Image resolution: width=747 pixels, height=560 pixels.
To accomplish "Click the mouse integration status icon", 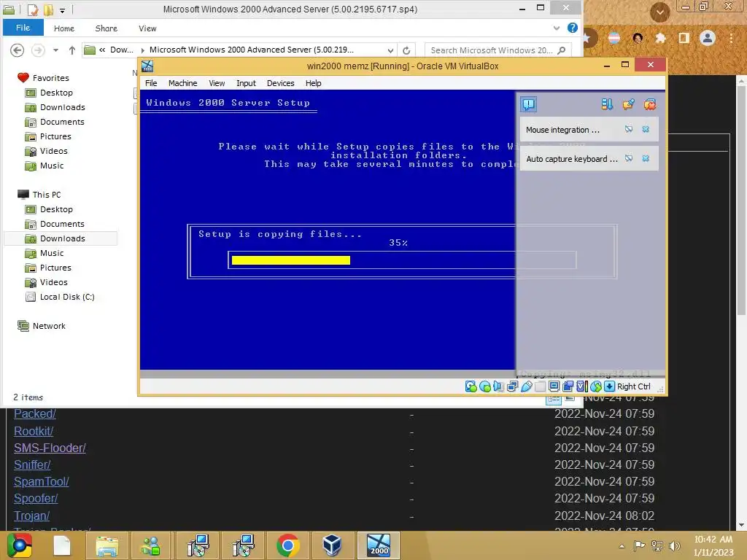I will pyautogui.click(x=595, y=386).
